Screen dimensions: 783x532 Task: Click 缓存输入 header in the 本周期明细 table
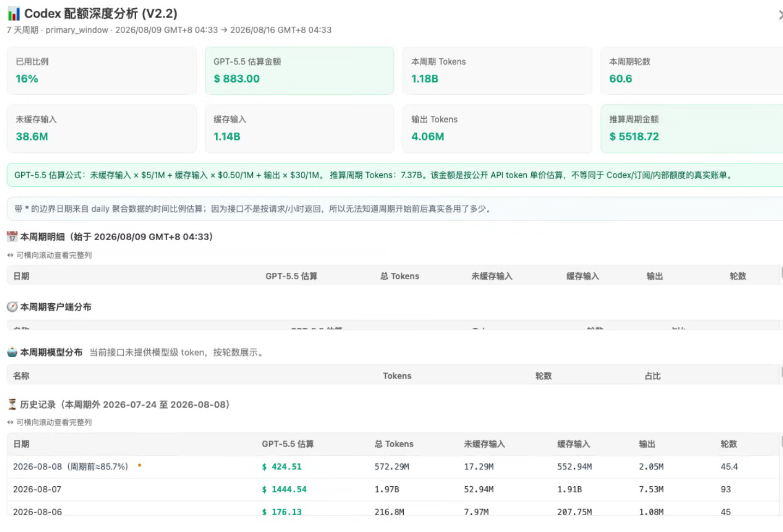582,276
